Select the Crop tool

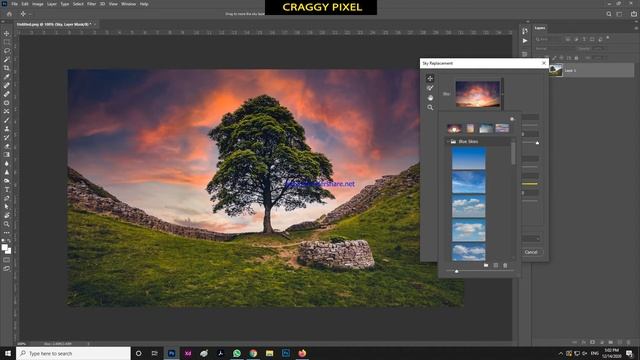[7, 68]
